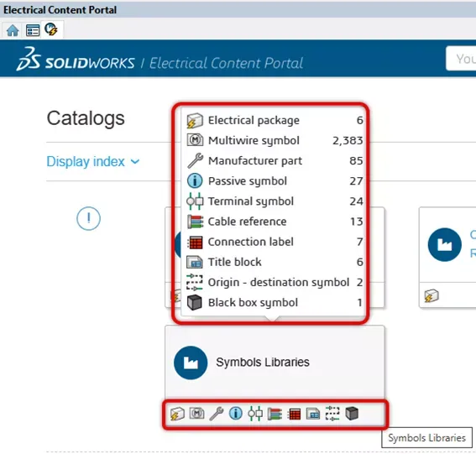
Task: Select Manufacturer part entry in popup list
Action: click(275, 161)
